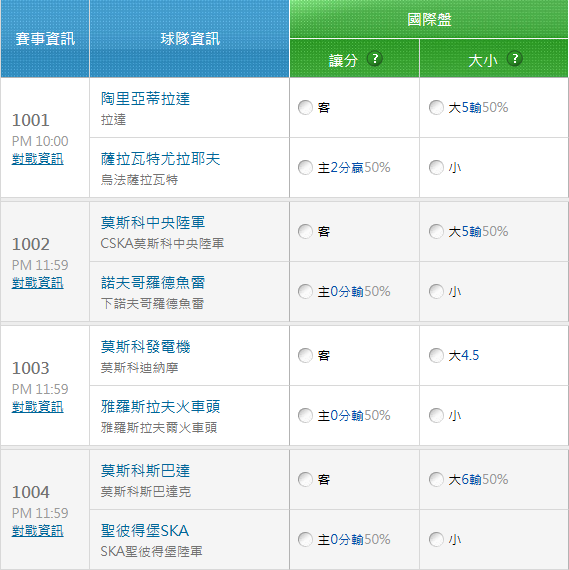Click match number 1002
Image resolution: width=569 pixels, height=570 pixels.
tap(31, 244)
